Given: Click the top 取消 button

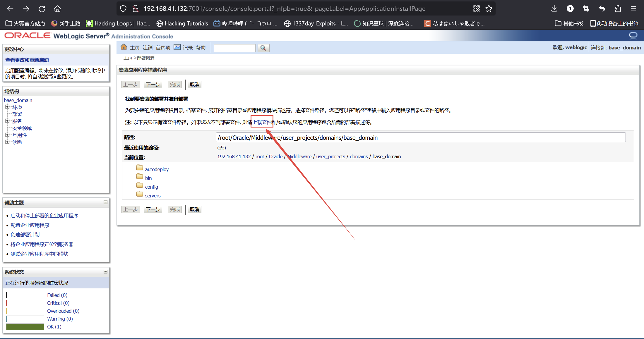Looking at the screenshot, I should [x=194, y=85].
